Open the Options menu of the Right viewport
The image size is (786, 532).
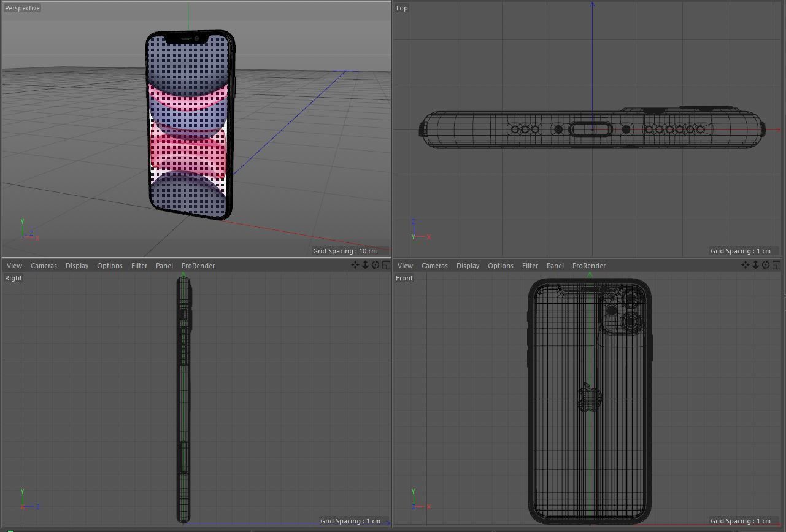pyautogui.click(x=110, y=266)
